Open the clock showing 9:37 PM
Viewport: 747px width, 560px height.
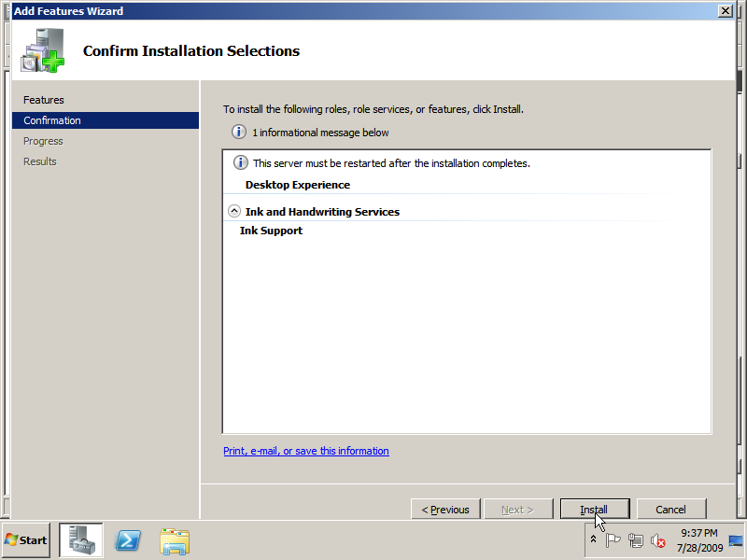tap(699, 540)
